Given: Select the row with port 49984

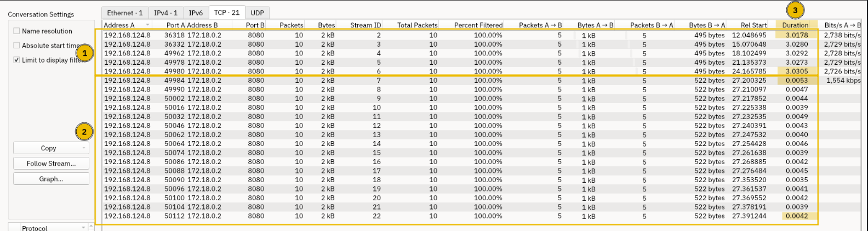Looking at the screenshot, I should point(482,81).
